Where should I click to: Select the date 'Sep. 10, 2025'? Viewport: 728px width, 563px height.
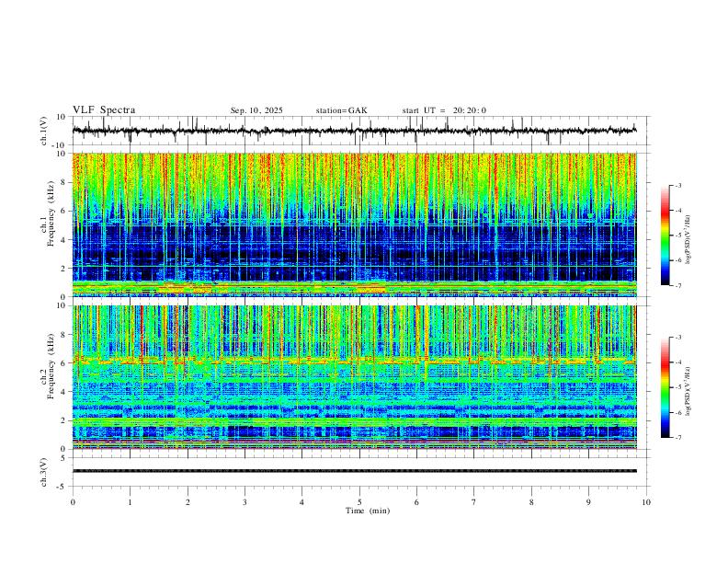tap(256, 110)
